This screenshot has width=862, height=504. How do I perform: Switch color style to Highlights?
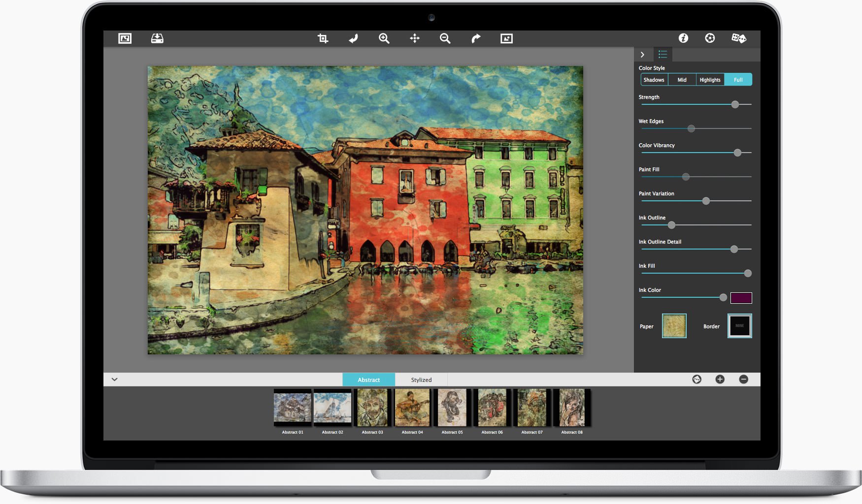pos(709,79)
